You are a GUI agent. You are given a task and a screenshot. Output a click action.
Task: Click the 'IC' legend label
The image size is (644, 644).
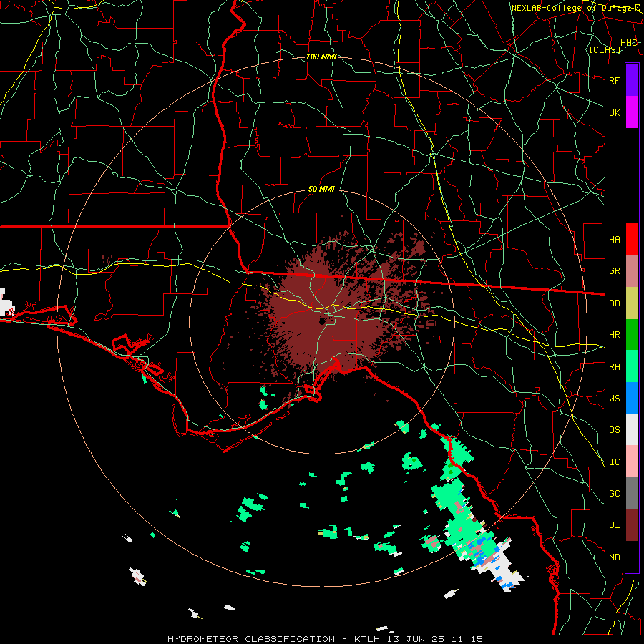click(614, 462)
